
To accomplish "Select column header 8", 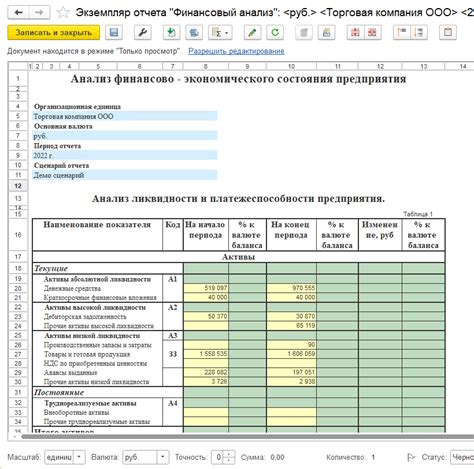I will point(206,66).
